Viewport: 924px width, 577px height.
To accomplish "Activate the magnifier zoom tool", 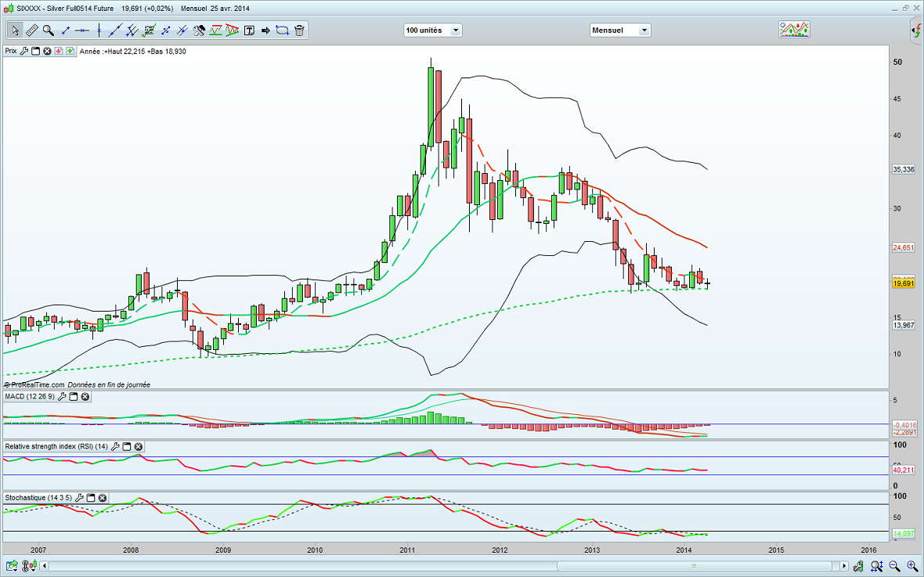I will pyautogui.click(x=49, y=31).
